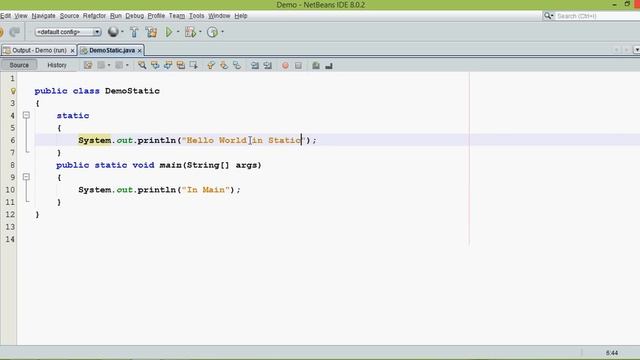Click Previous Bookmark icon
Viewport: 640px width, 360px height.
(x=211, y=65)
